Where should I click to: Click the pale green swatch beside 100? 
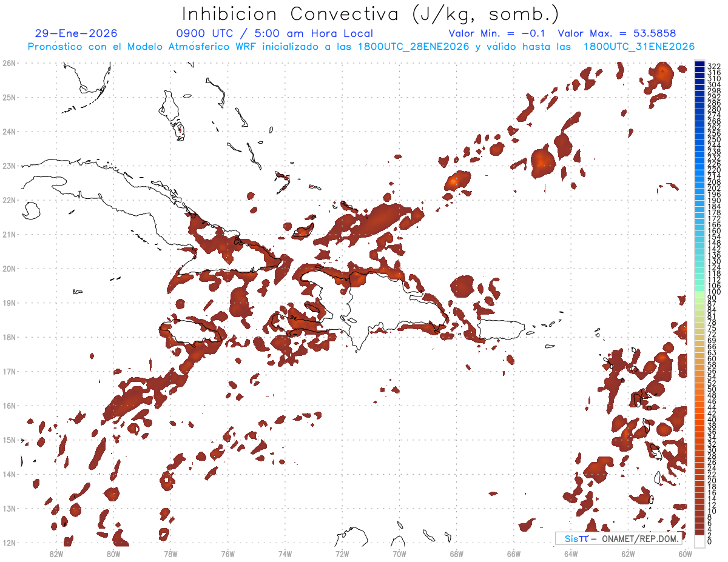click(x=700, y=294)
